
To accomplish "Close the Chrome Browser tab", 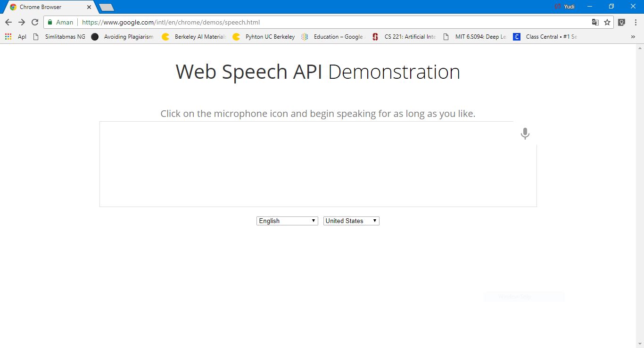I will 89,7.
